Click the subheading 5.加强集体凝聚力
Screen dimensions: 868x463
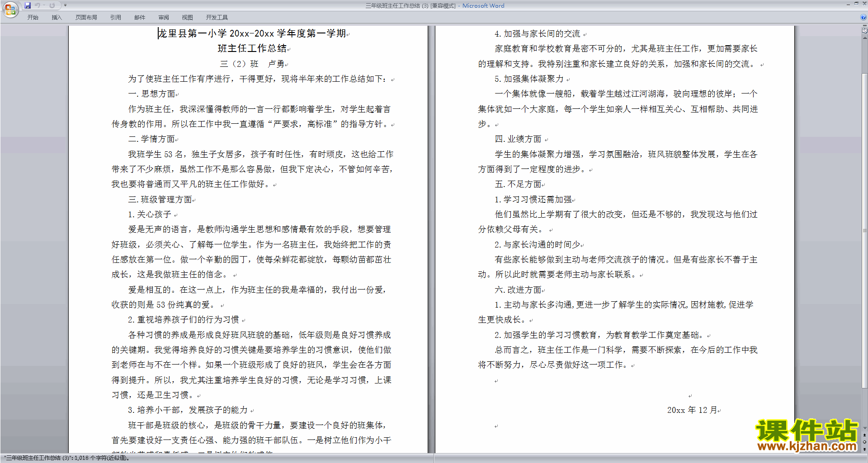[529, 79]
